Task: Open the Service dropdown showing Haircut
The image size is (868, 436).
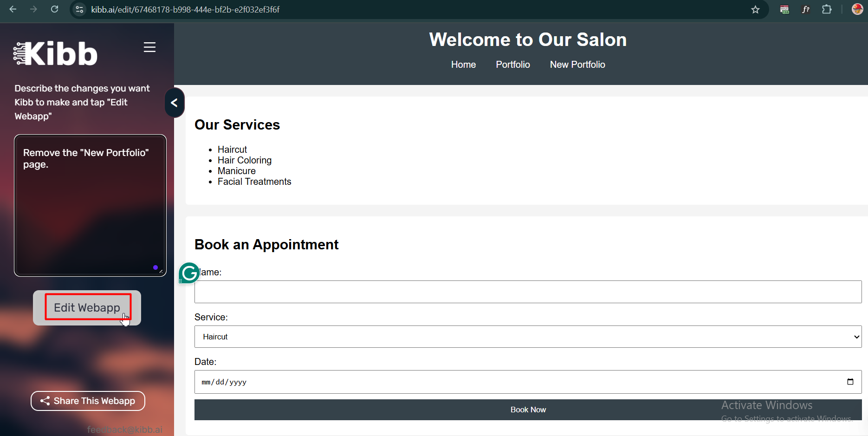Action: [528, 337]
